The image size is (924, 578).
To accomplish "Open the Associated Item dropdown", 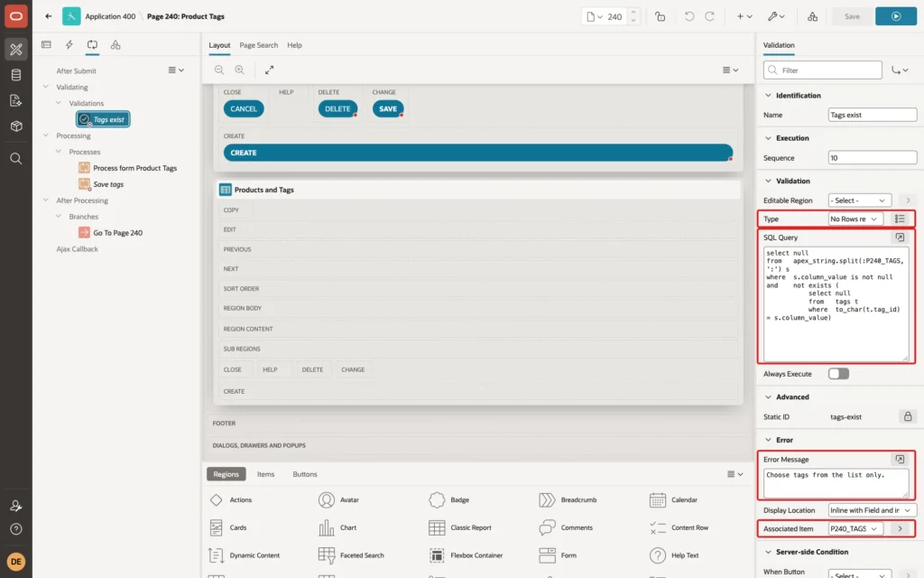I will (x=855, y=528).
